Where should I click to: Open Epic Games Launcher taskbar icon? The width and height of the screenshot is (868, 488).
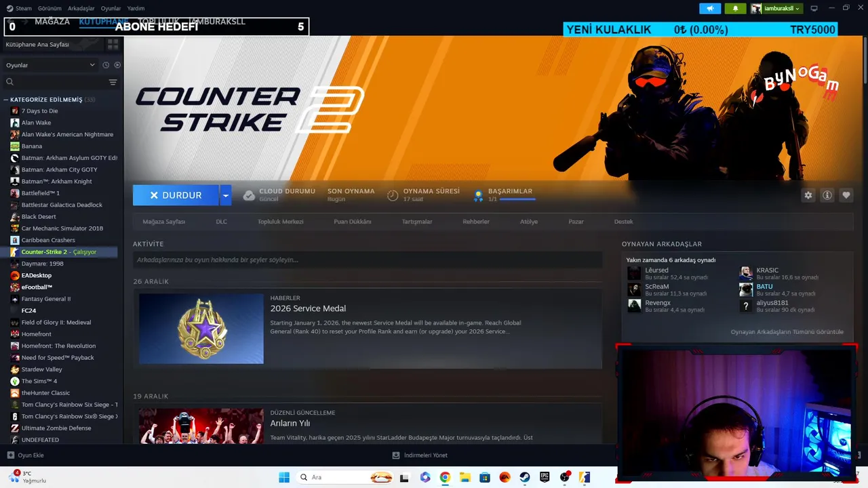coord(545,477)
